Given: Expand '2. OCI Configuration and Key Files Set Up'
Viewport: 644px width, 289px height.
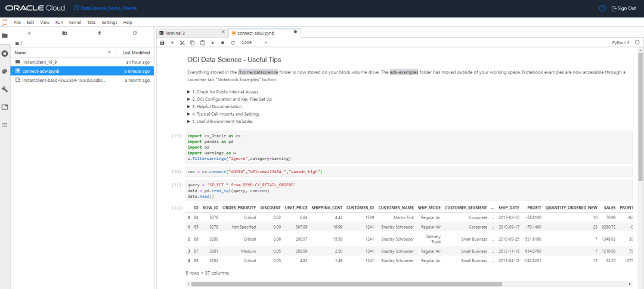Looking at the screenshot, I should [229, 99].
